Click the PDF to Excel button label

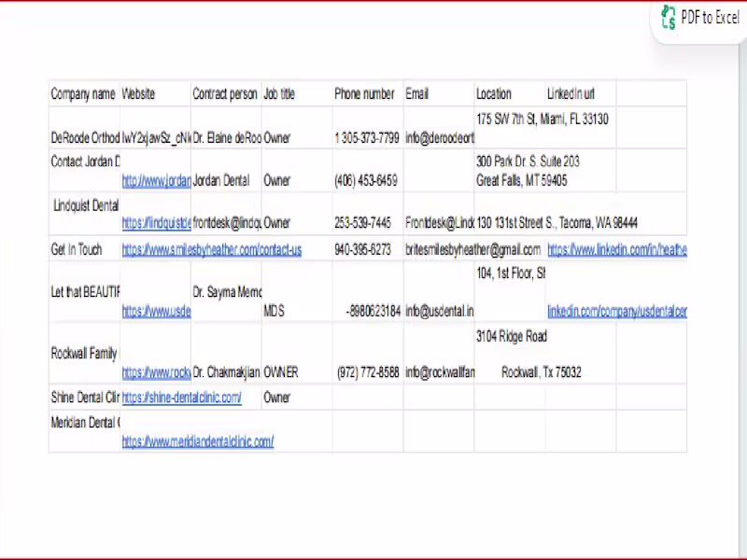[710, 18]
